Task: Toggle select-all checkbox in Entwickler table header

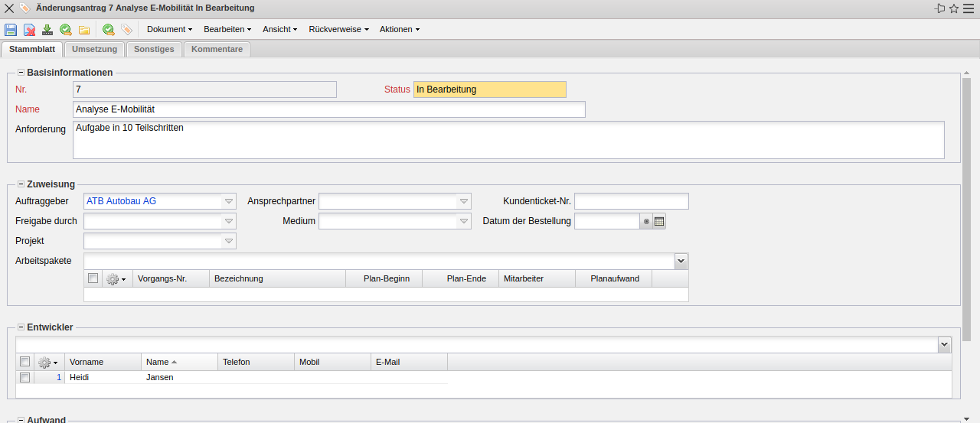Action: point(25,362)
